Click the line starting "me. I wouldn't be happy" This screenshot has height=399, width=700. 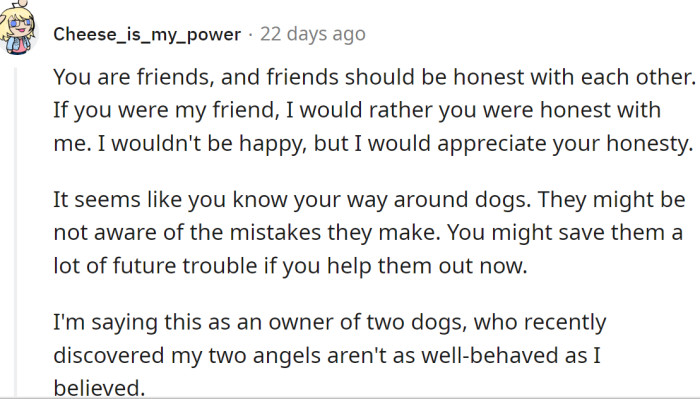[373, 144]
